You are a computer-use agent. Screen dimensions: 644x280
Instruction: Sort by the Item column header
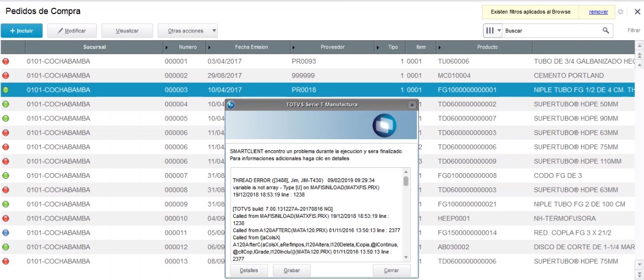(x=421, y=47)
